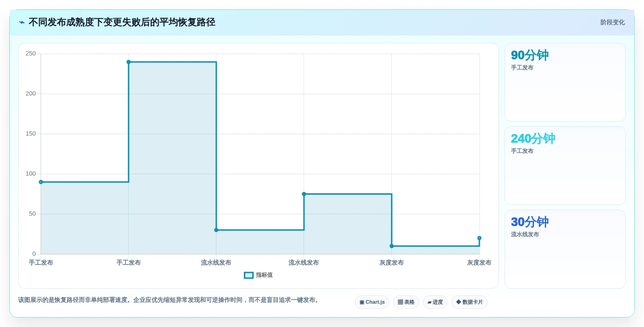Screen dimensions: 644x327
Task: Click the last data point at value 20
Action: (x=479, y=238)
